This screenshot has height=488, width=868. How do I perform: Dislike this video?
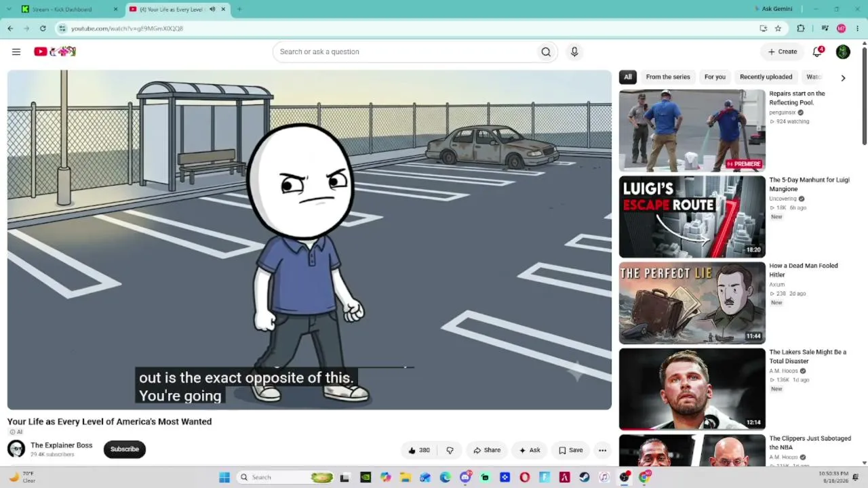tap(450, 450)
